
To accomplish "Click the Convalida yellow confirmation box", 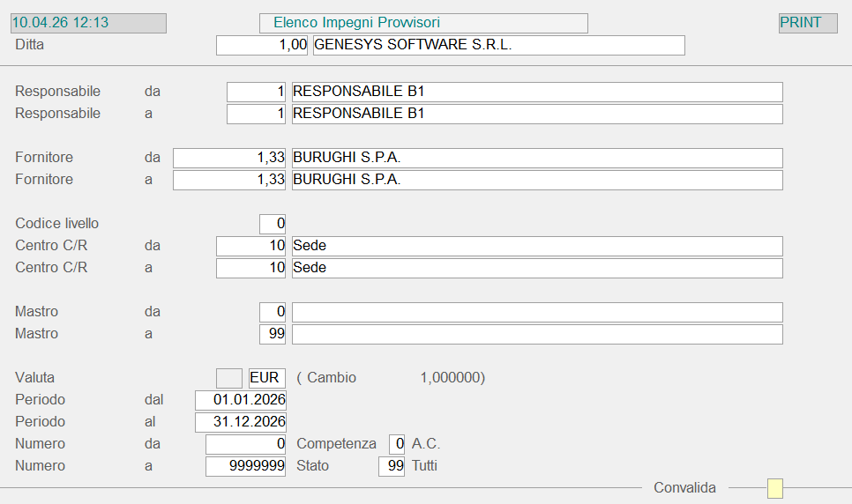I will coord(774,488).
